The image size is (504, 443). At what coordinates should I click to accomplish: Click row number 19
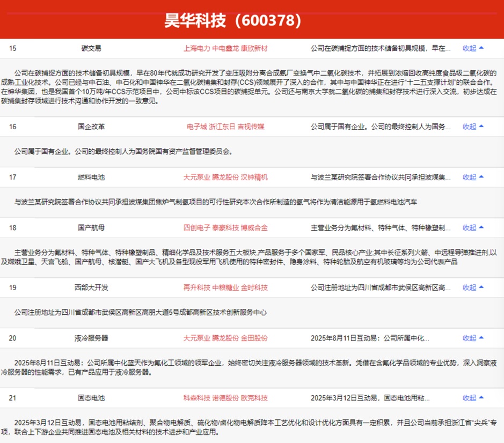coord(12,287)
